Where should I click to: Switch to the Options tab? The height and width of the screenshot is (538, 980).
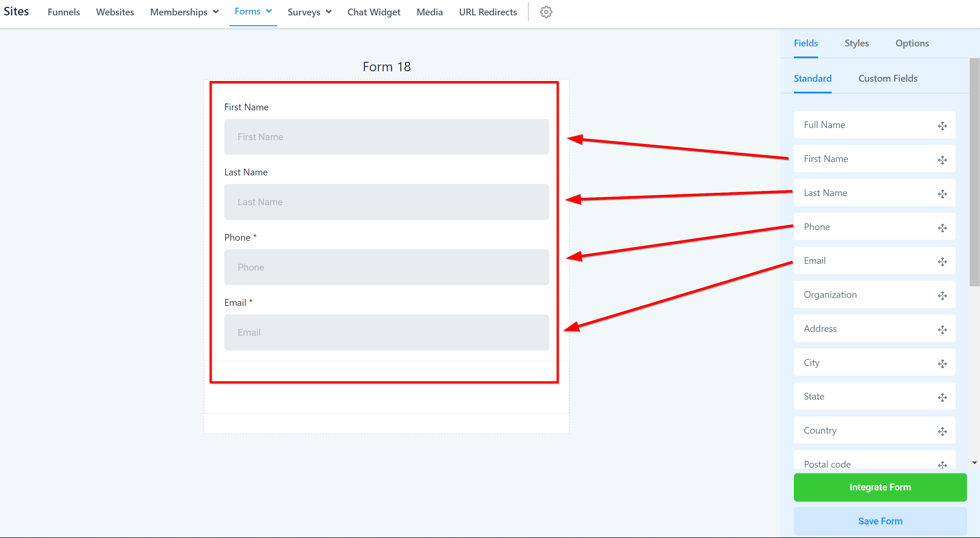pos(912,43)
